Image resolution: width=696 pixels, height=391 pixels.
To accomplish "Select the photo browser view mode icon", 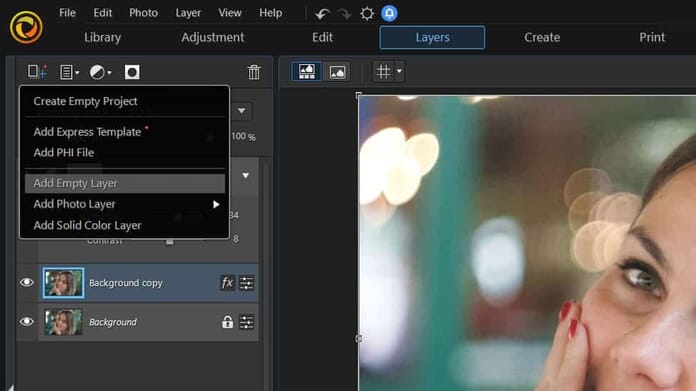I will [306, 71].
